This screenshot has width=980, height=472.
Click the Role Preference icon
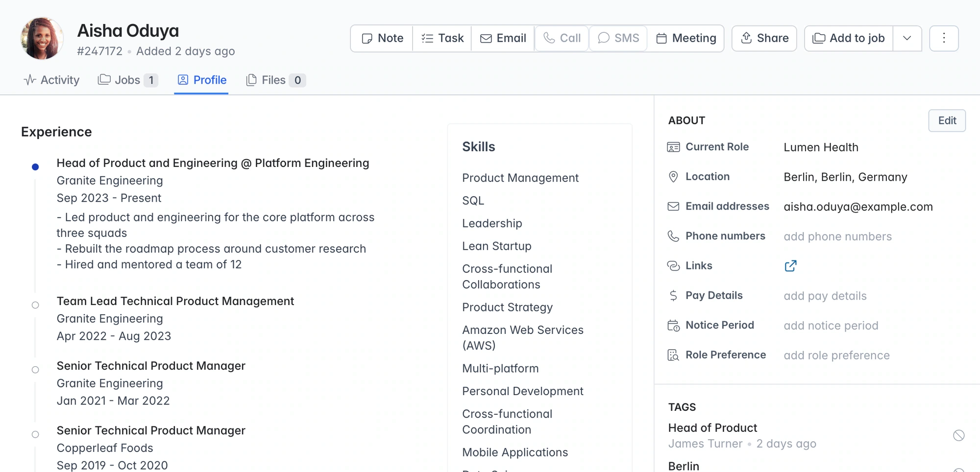(x=673, y=355)
